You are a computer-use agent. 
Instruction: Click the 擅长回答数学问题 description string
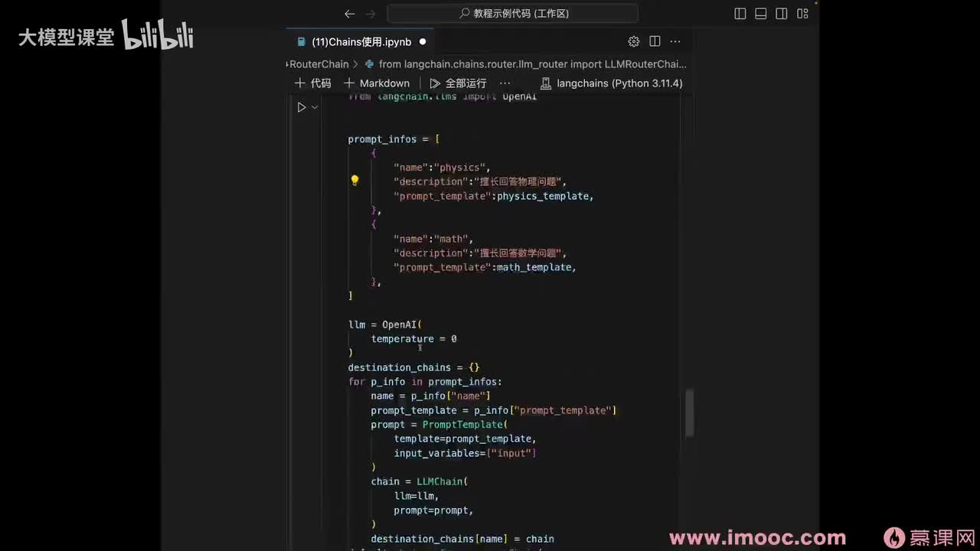pos(519,253)
